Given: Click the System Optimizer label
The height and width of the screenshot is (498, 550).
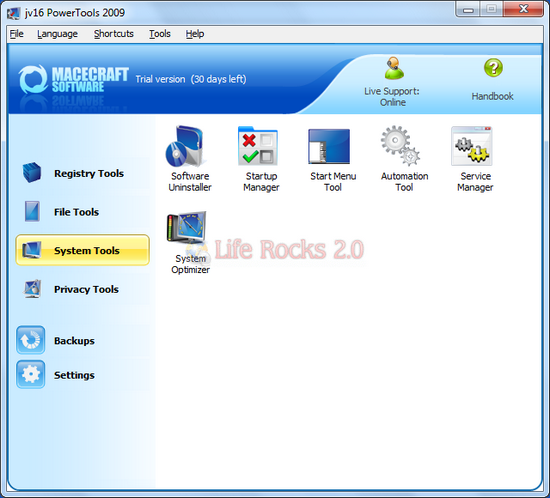Looking at the screenshot, I should pyautogui.click(x=190, y=264).
